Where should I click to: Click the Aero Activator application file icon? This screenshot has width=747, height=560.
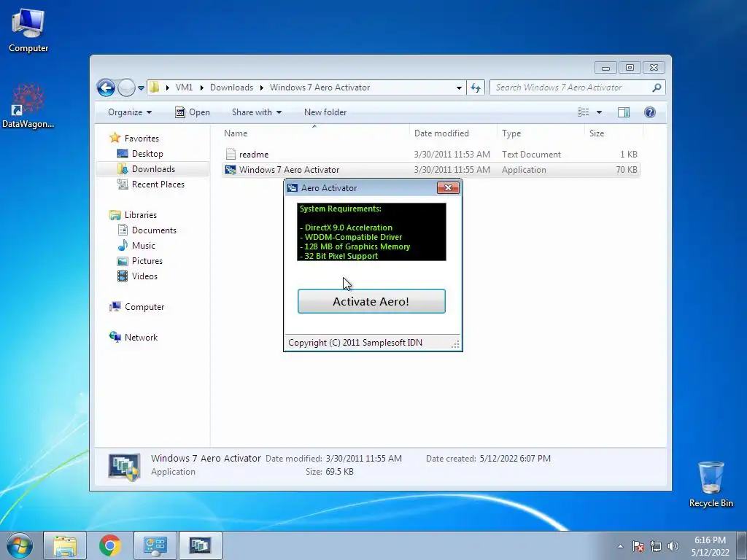pyautogui.click(x=231, y=169)
